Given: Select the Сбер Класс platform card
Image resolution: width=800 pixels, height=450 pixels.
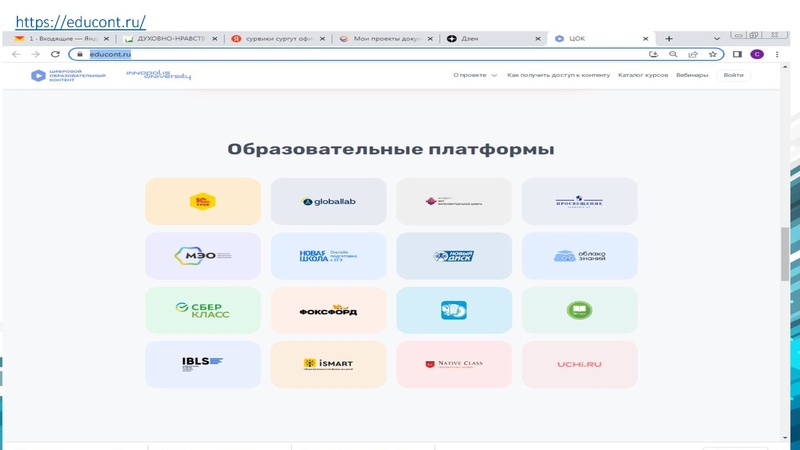Looking at the screenshot, I should [x=203, y=310].
